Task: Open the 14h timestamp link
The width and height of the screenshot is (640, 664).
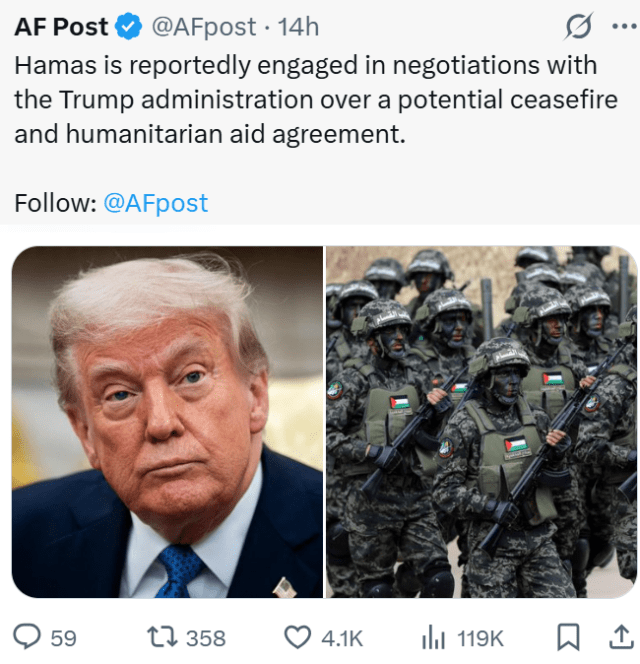Action: (x=298, y=27)
